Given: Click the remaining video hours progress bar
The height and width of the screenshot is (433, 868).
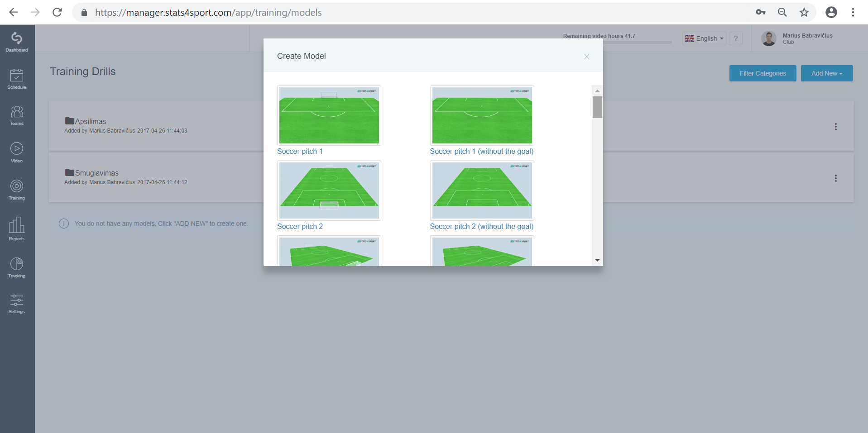Looking at the screenshot, I should (618, 43).
